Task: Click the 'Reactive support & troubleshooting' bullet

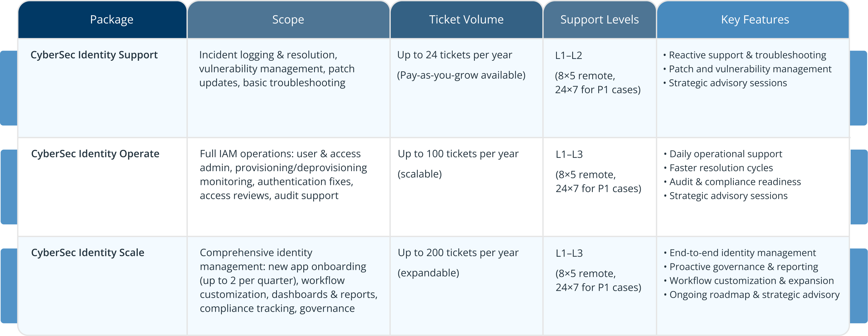Action: pyautogui.click(x=747, y=55)
